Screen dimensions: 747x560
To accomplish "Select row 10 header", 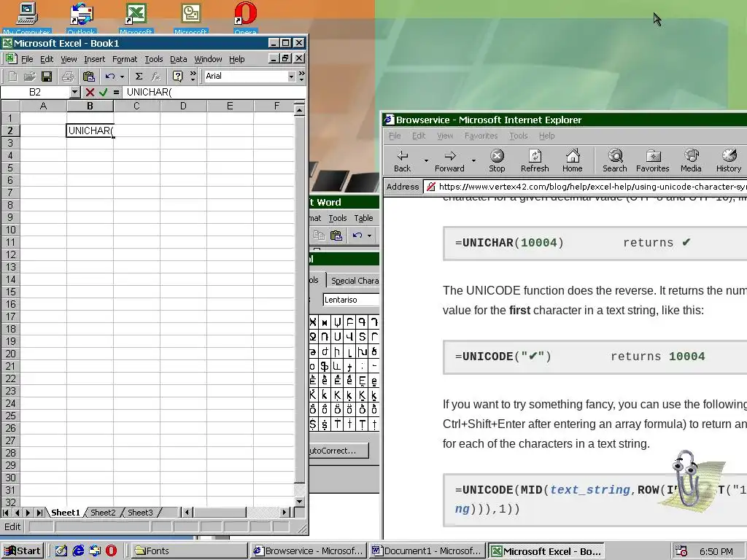I will click(x=10, y=230).
